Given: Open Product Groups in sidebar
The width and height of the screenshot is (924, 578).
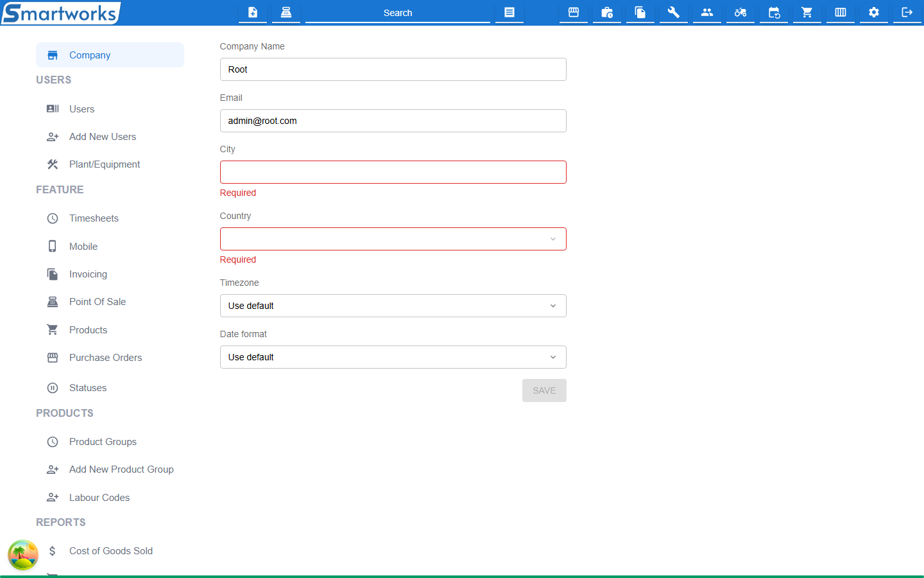Looking at the screenshot, I should coord(110,442).
